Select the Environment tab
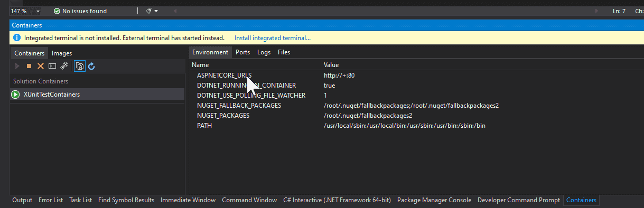Image resolution: width=644 pixels, height=208 pixels. click(210, 52)
